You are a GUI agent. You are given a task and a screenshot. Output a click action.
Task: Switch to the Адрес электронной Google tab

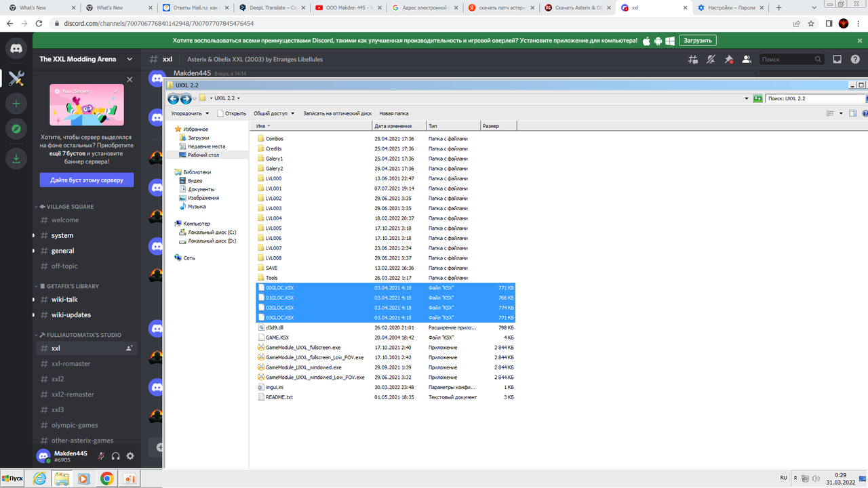tap(424, 7)
